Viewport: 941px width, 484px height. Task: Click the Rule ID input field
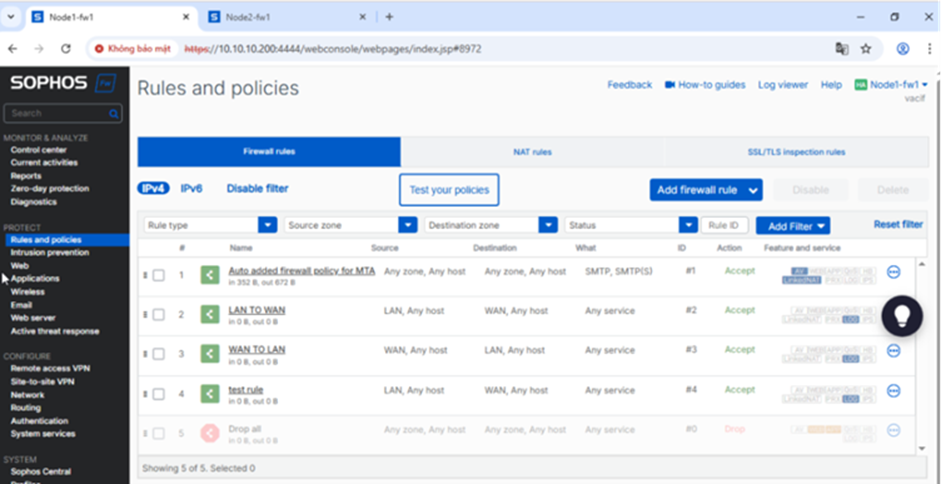725,226
